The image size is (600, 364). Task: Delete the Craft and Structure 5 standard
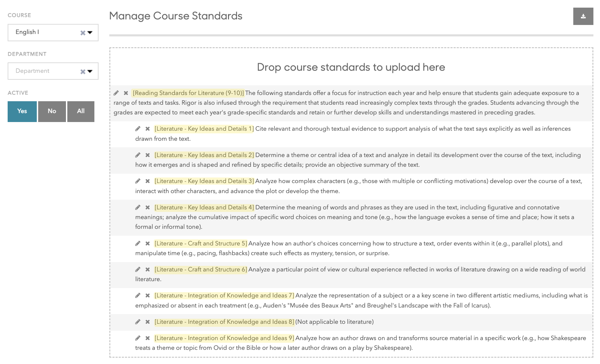tap(147, 243)
